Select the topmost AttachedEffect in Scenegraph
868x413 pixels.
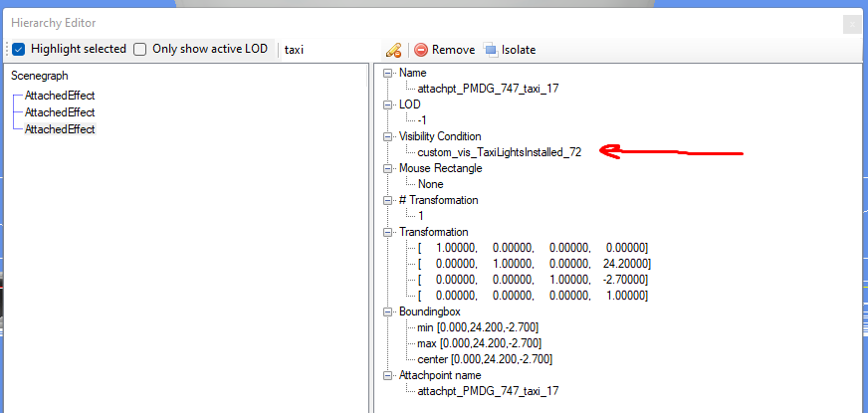[x=60, y=96]
